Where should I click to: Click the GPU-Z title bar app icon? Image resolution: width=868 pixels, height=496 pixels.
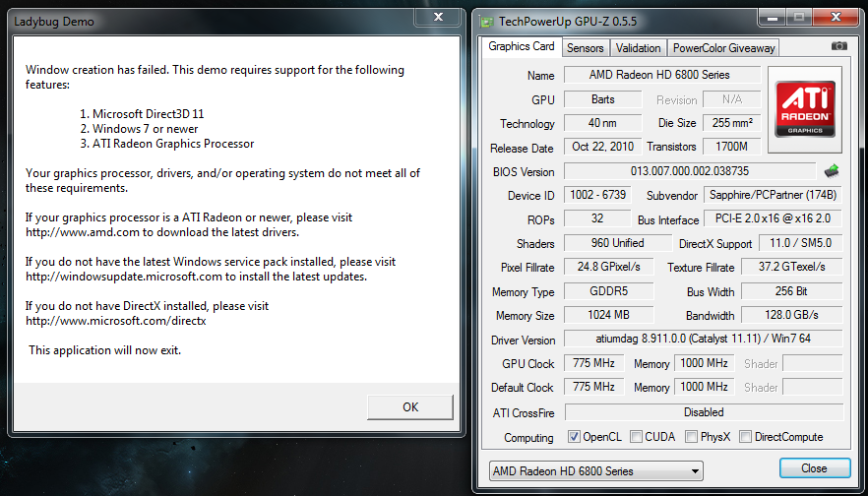(486, 22)
